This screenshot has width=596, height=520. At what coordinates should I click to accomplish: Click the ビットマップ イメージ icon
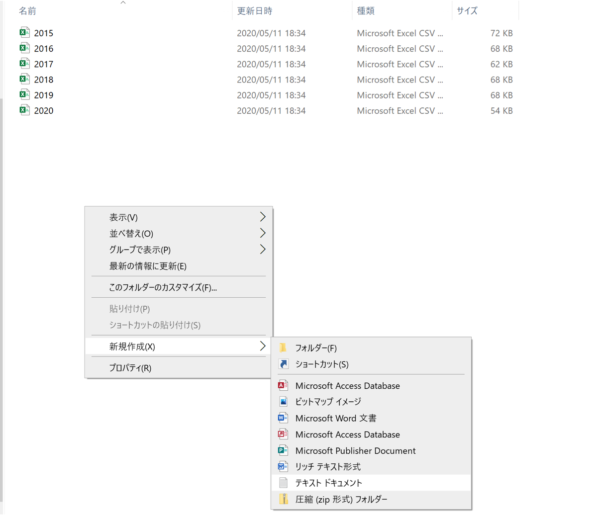coord(283,401)
